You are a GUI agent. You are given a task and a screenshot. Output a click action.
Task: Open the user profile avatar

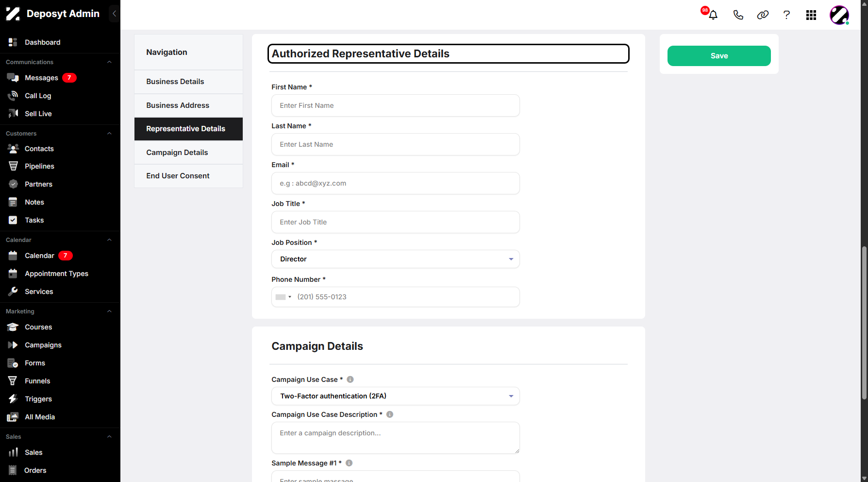click(x=839, y=15)
